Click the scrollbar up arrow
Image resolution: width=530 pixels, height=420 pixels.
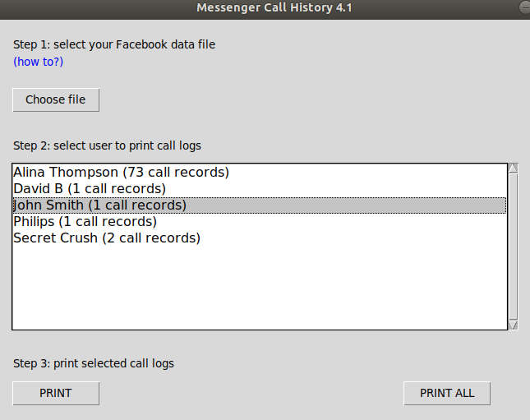point(514,168)
